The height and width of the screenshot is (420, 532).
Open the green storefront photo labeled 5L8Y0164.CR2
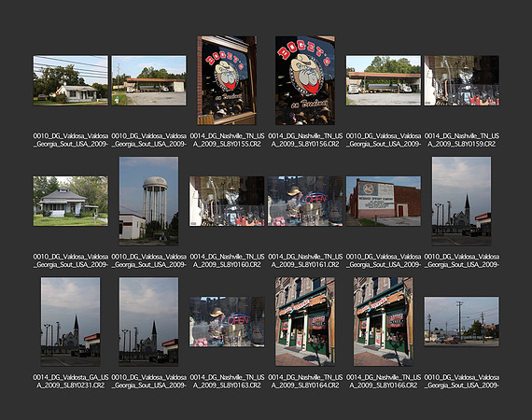tap(305, 322)
